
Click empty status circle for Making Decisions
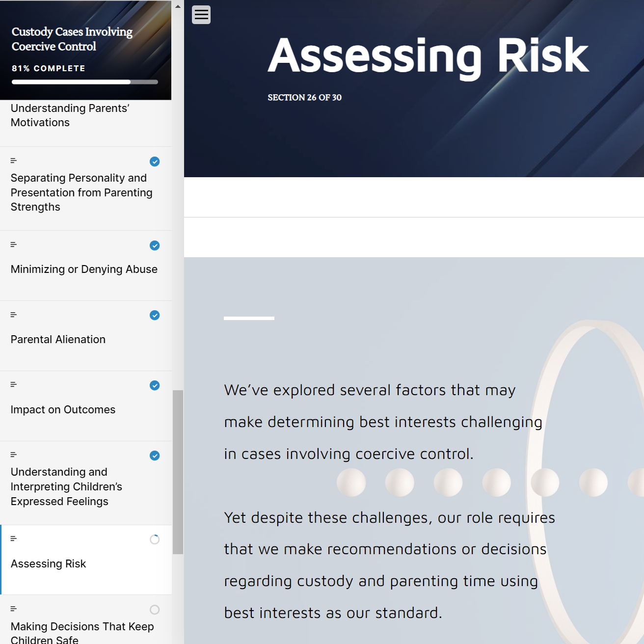155,610
